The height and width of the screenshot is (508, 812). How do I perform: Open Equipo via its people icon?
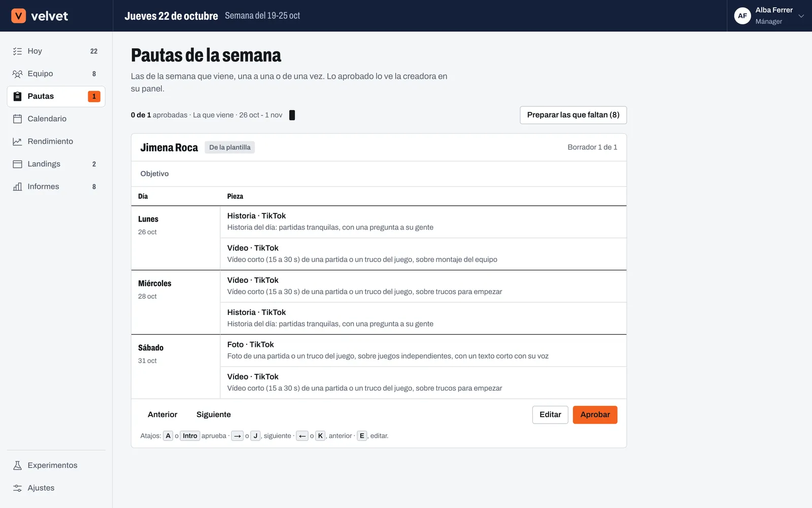[x=17, y=74]
